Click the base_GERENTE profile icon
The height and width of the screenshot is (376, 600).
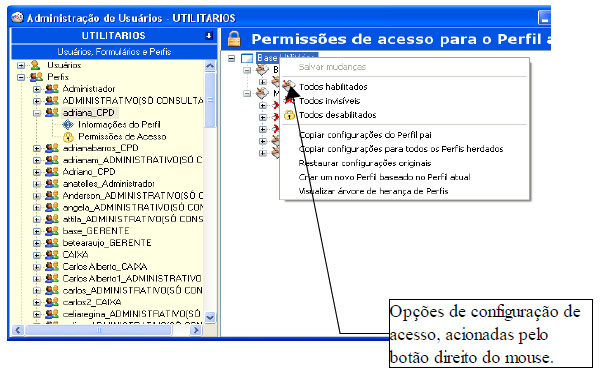click(52, 231)
